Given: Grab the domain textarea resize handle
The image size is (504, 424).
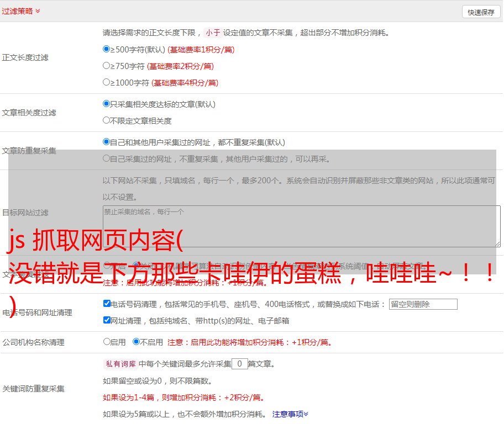Looking at the screenshot, I should [497, 244].
